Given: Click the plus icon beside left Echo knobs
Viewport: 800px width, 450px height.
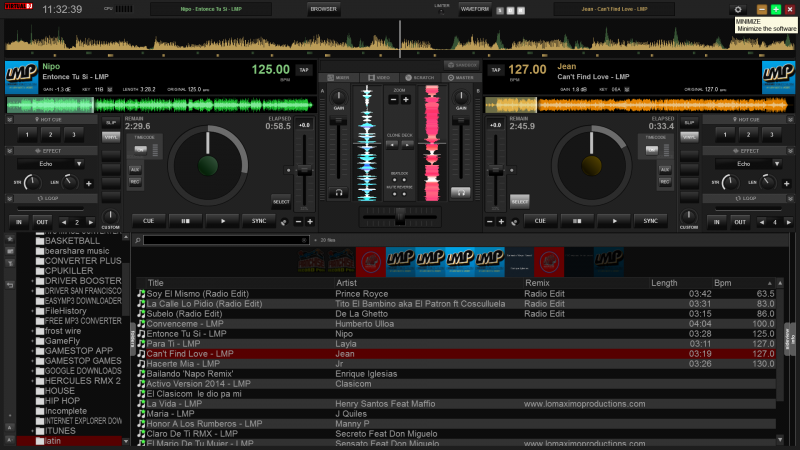Looking at the screenshot, I should pyautogui.click(x=88, y=183).
